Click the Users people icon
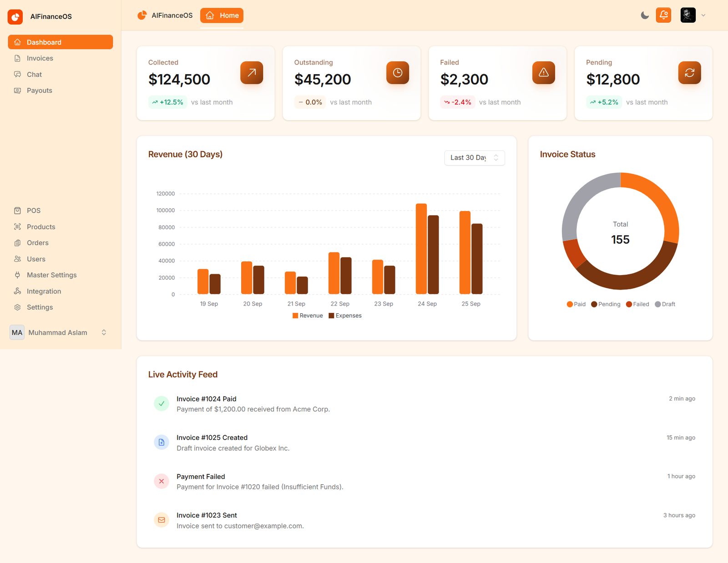 [x=17, y=259]
